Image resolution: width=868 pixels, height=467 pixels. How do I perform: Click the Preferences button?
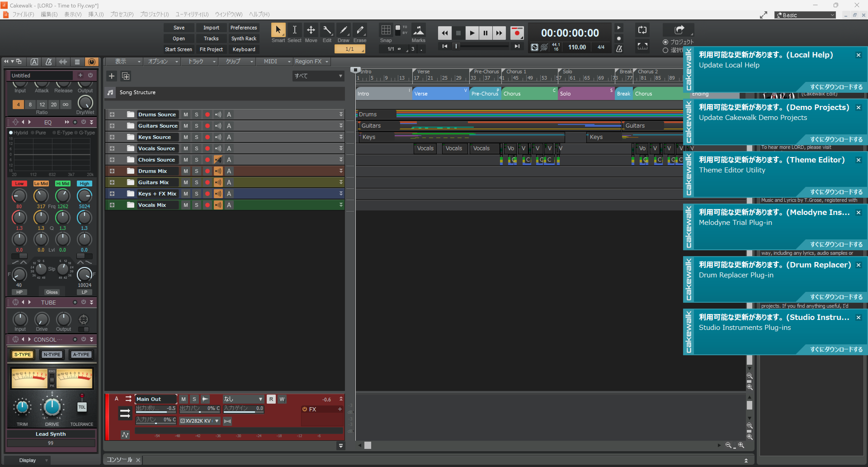point(243,28)
